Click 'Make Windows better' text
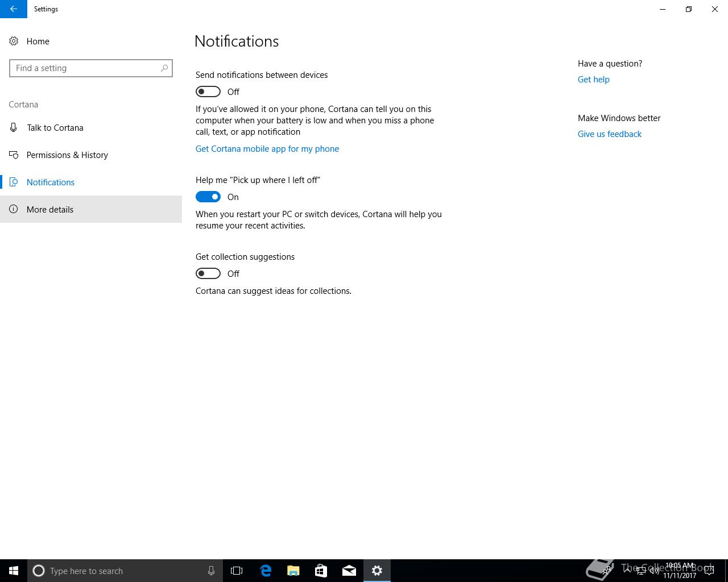 [619, 118]
